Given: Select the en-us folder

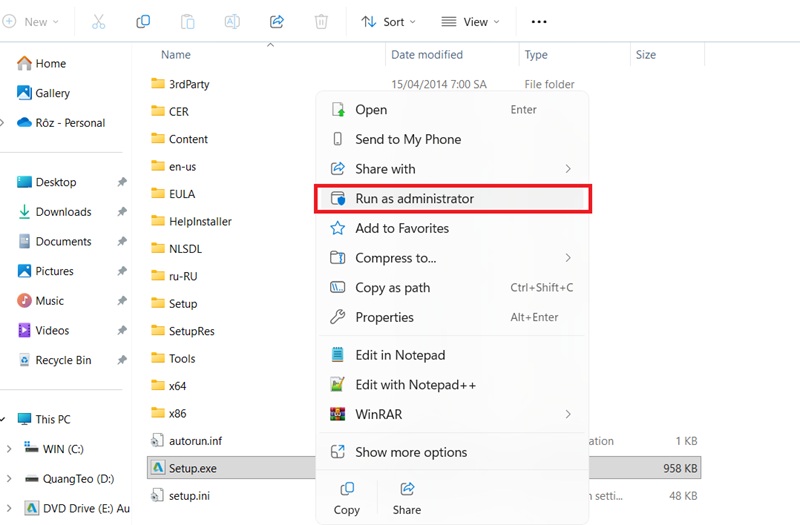Looking at the screenshot, I should [x=173, y=166].
